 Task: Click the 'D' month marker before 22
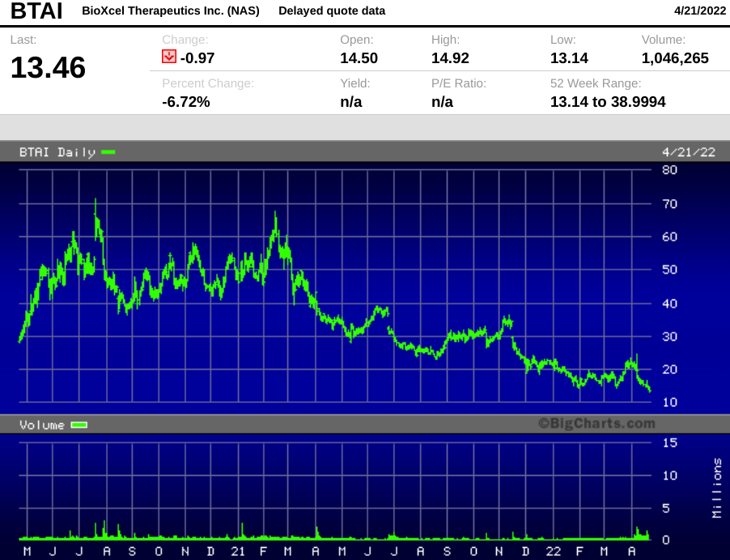coord(525,552)
